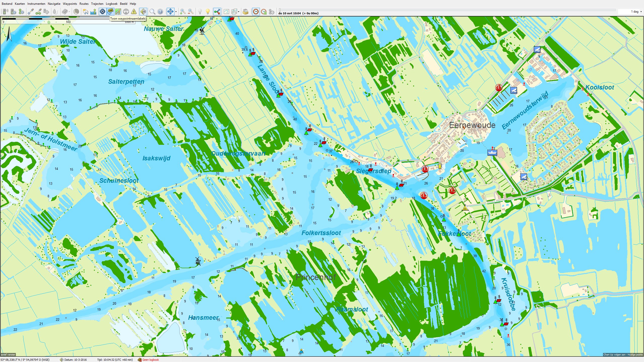
Task: Open the instrument connection tool
Action: [6, 12]
